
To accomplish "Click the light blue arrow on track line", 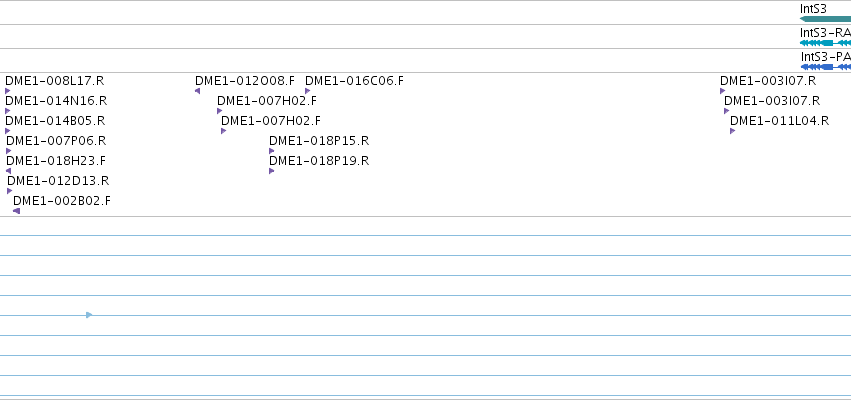I will tap(90, 315).
